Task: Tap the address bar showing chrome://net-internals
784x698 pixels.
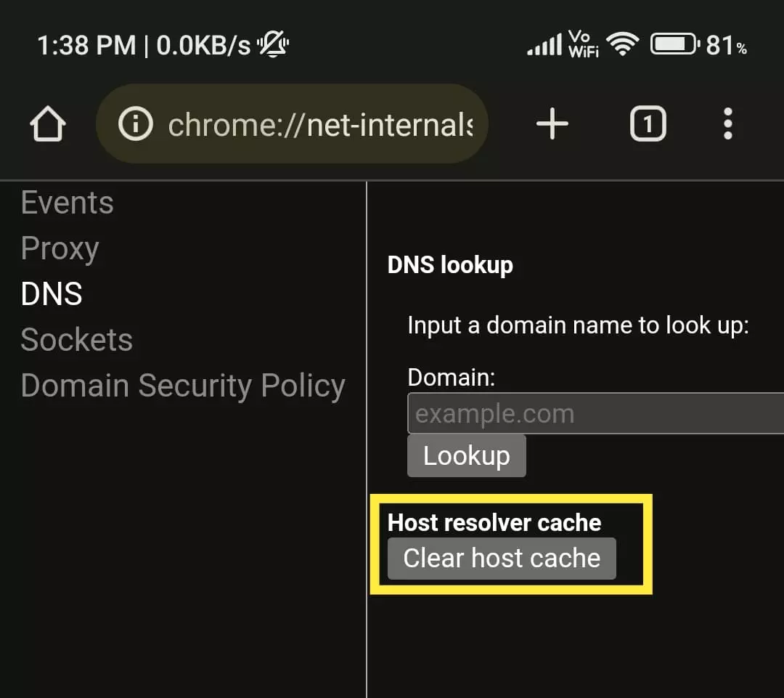Action: [319, 123]
